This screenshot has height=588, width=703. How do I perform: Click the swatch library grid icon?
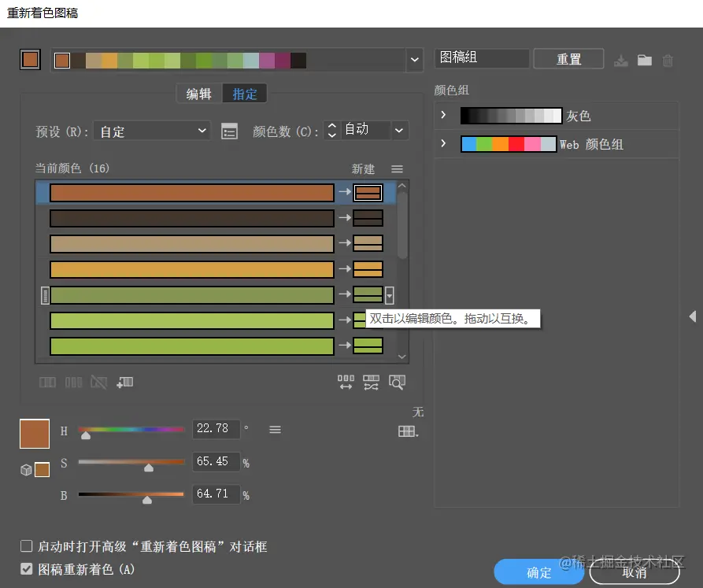click(x=408, y=431)
